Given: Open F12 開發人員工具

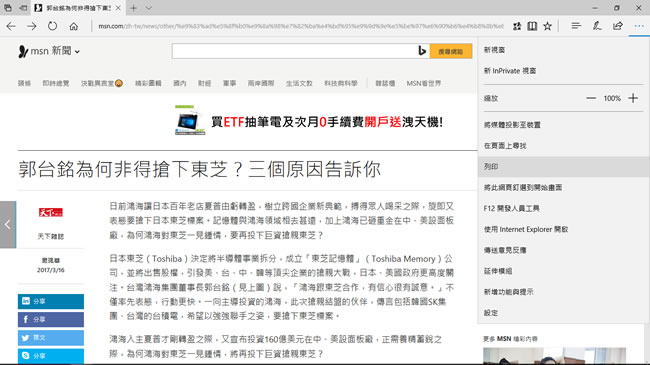Looking at the screenshot, I should (564, 208).
